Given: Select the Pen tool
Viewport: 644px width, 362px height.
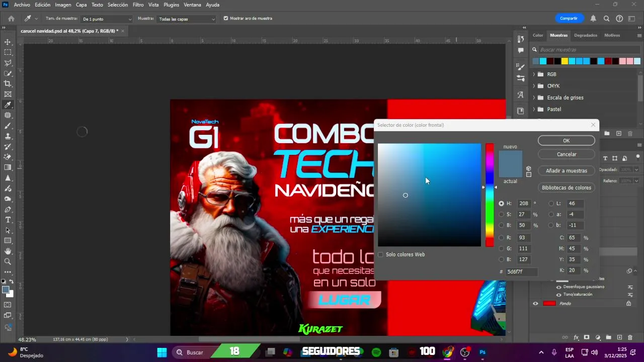Looking at the screenshot, I should pos(8,209).
